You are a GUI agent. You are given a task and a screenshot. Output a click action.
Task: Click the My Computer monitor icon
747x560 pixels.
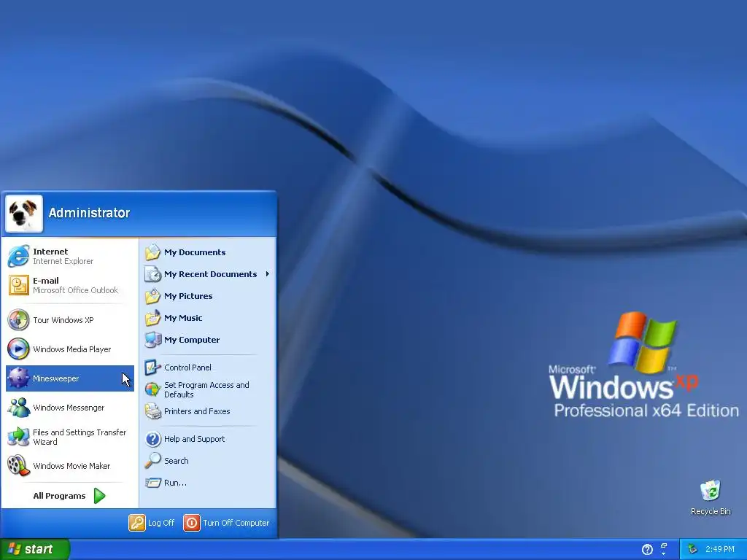pyautogui.click(x=153, y=340)
